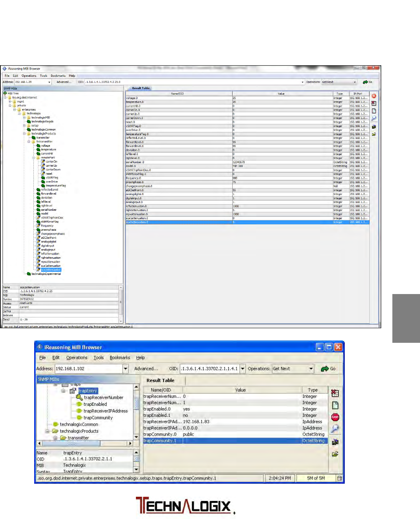Viewport: 420px width, 519px height.
Task: Click the clear-table icon in upper window
Action: (x=374, y=103)
